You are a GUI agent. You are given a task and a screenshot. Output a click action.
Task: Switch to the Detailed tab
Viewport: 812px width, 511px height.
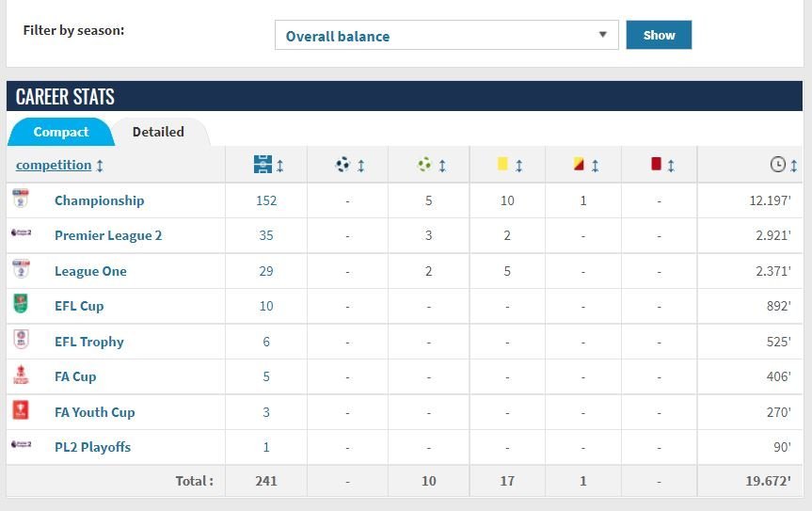coord(158,132)
